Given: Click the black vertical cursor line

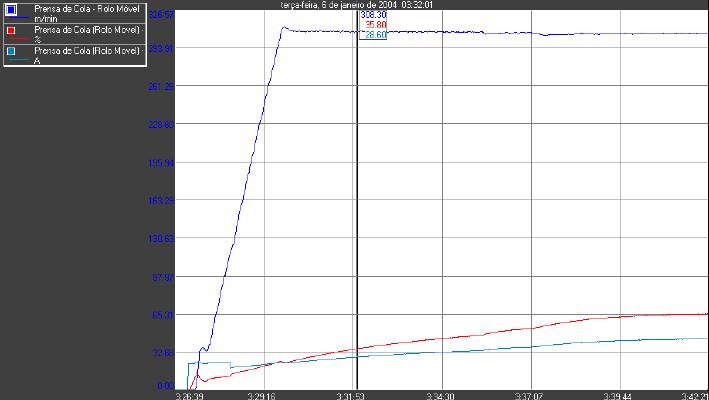Looking at the screenshot, I should (x=356, y=200).
